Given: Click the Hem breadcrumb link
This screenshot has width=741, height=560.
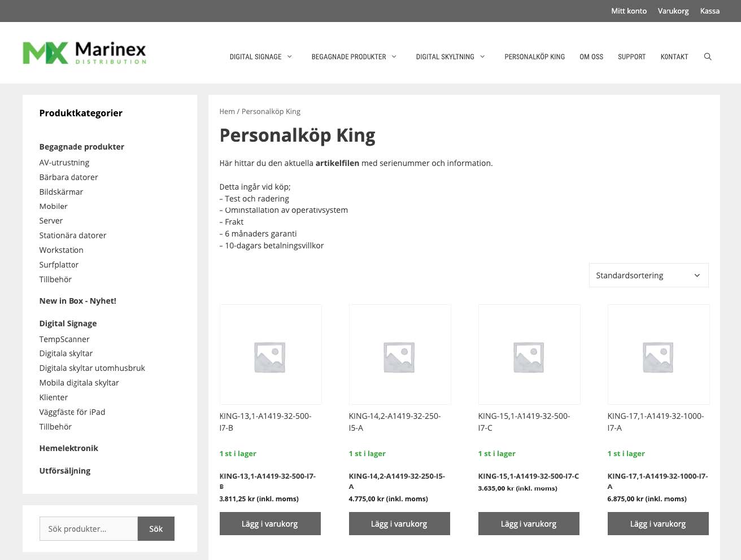Looking at the screenshot, I should (x=226, y=111).
